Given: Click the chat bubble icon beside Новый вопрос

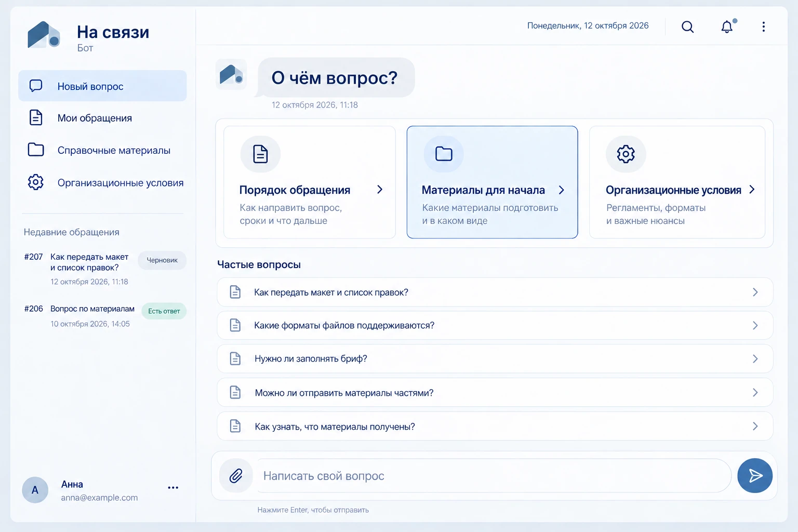Looking at the screenshot, I should [36, 86].
